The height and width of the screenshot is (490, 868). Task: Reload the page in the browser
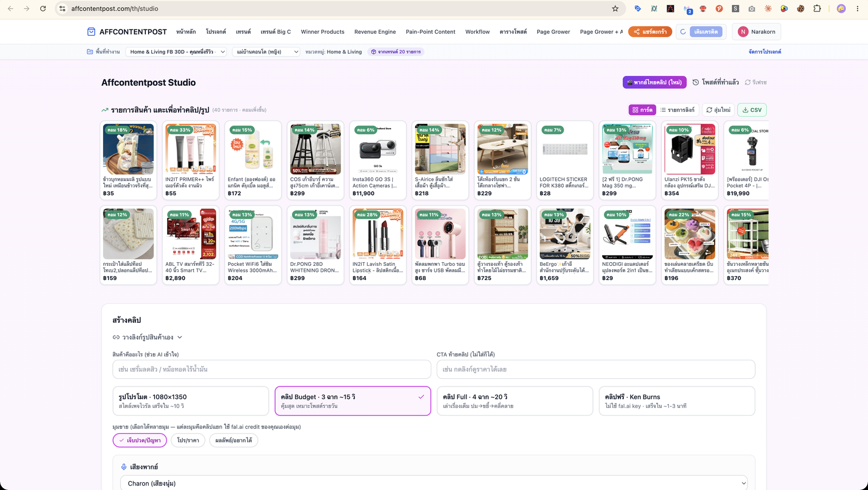(43, 9)
